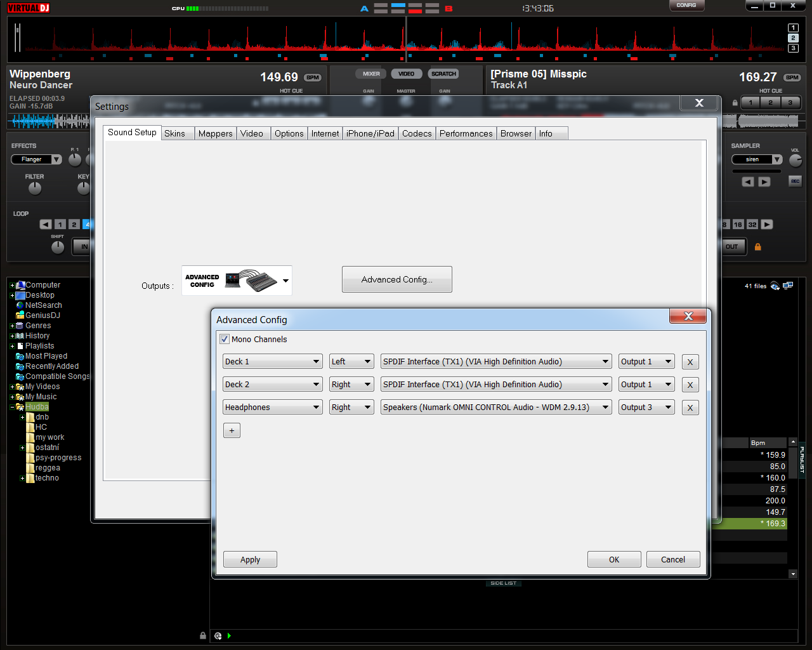Adjust the FILTER knob on left deck
Image resolution: width=812 pixels, height=650 pixels.
coord(35,189)
